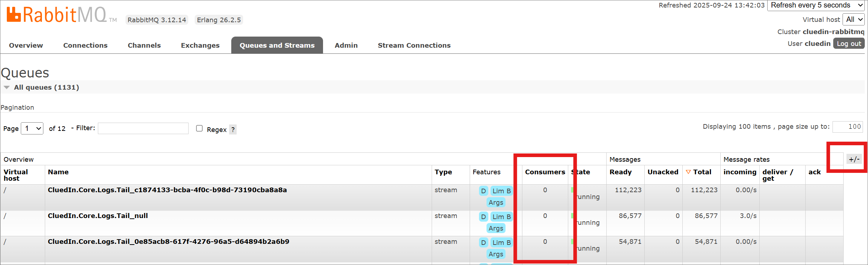
Task: Click the queue Filter text field
Action: [x=143, y=128]
